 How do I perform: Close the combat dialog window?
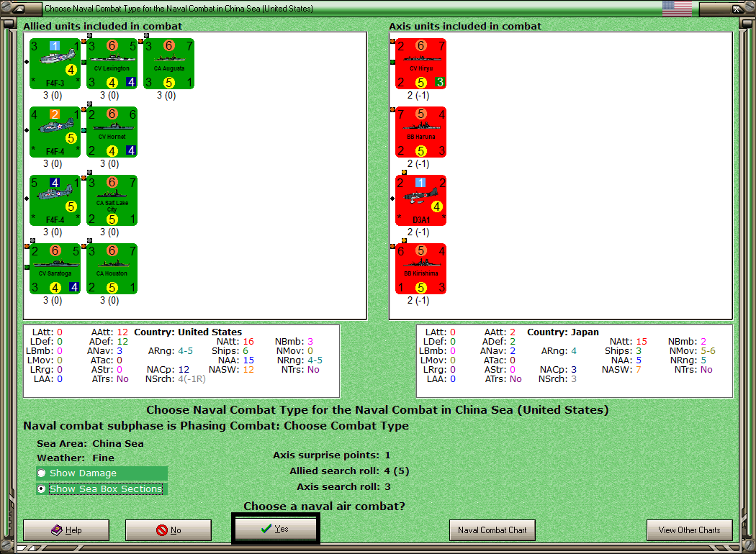737,9
